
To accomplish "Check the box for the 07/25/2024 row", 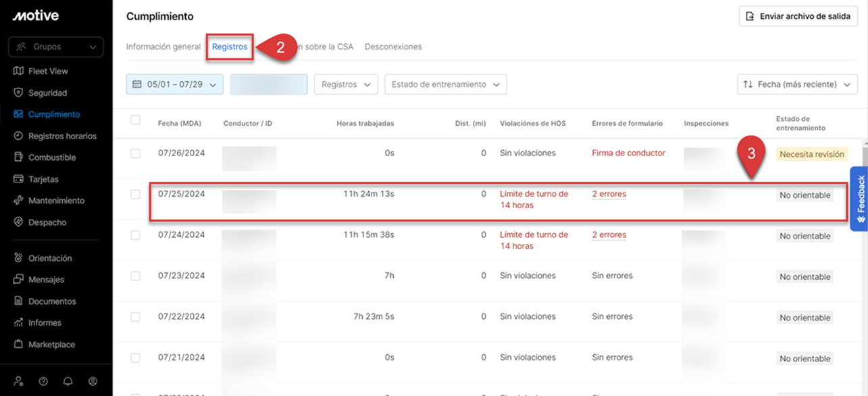I will [135, 194].
